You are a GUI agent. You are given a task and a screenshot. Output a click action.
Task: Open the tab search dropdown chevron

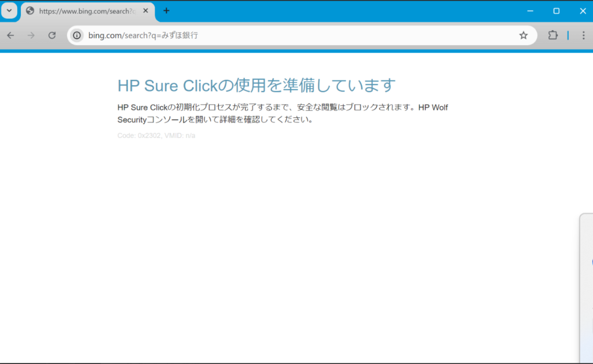(9, 11)
